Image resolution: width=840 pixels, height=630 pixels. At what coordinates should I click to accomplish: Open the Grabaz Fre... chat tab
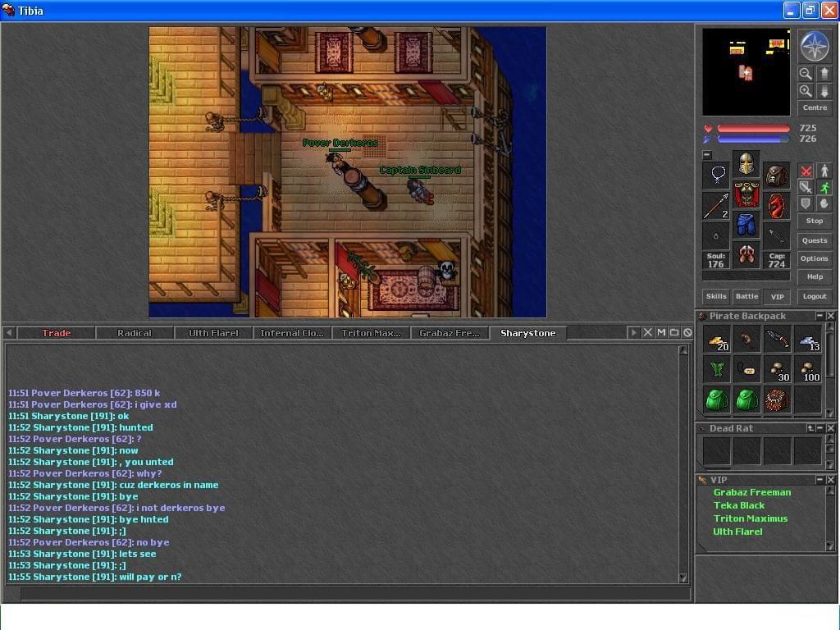(450, 333)
